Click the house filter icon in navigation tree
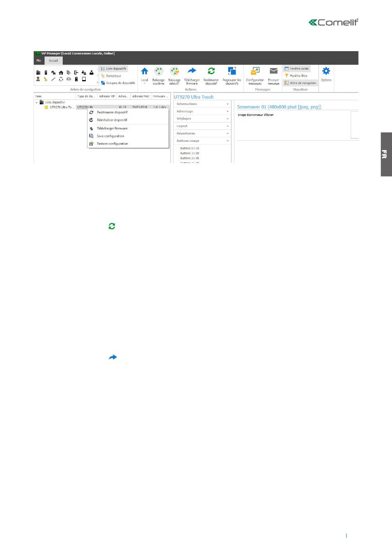 click(61, 73)
